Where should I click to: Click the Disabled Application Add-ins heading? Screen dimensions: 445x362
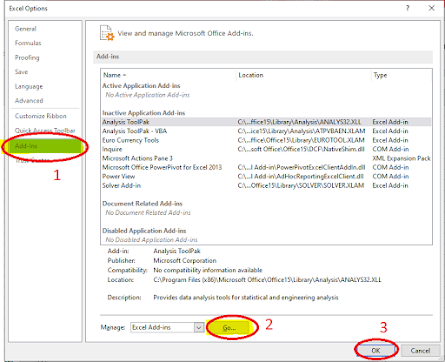(144, 231)
